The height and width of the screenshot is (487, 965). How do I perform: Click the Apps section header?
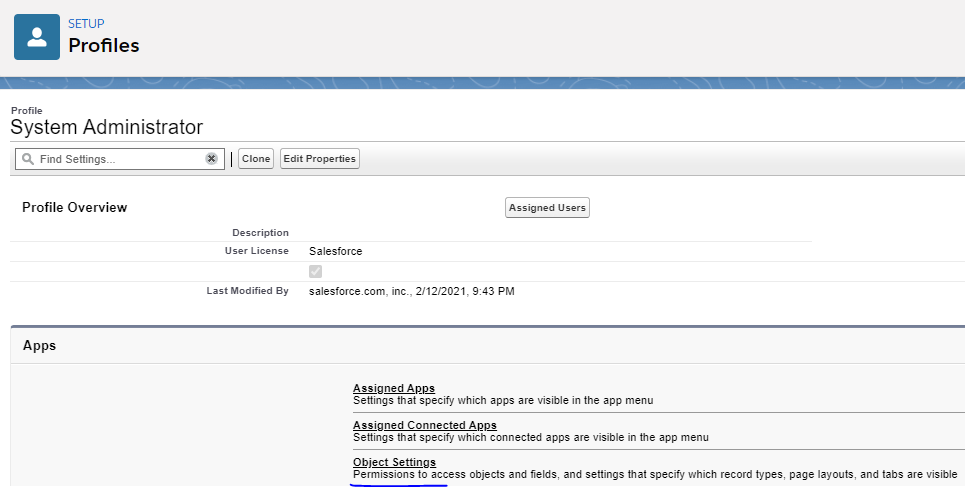[x=40, y=345]
